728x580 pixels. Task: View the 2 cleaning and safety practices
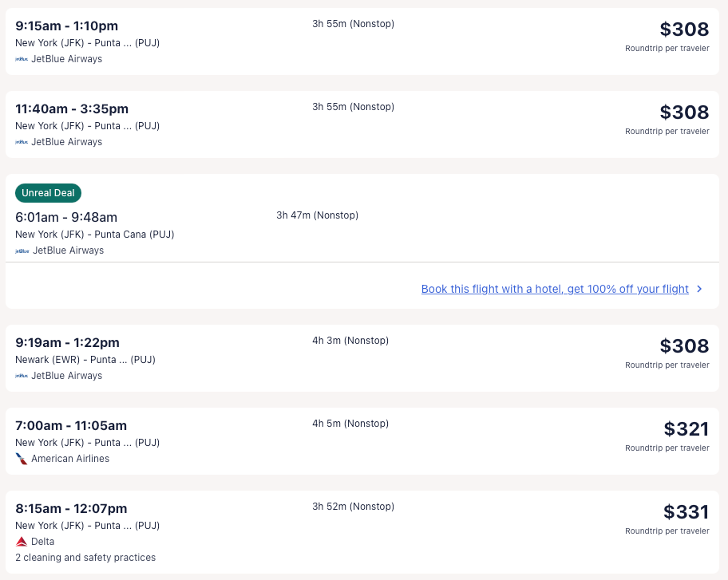(85, 558)
